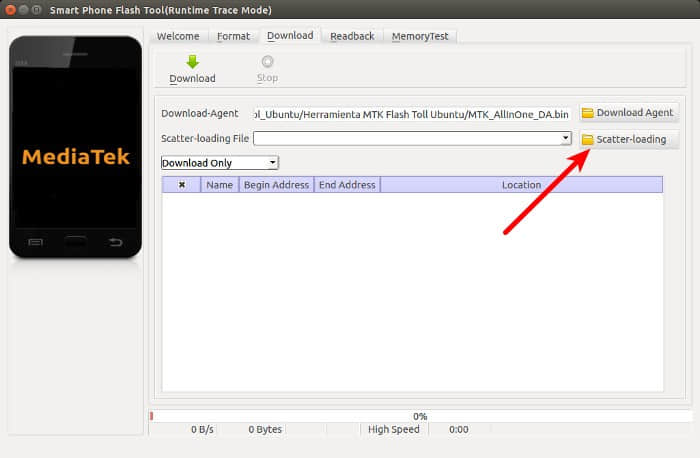Click the Stop icon in toolbar
This screenshot has height=458, width=700.
267,62
